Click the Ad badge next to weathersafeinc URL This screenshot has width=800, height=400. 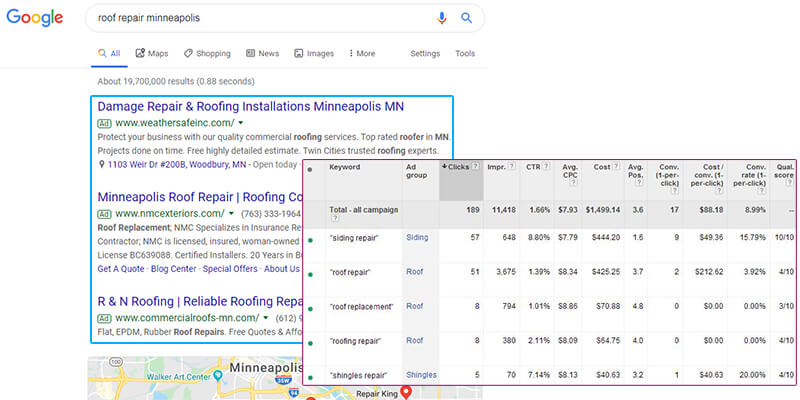(104, 123)
